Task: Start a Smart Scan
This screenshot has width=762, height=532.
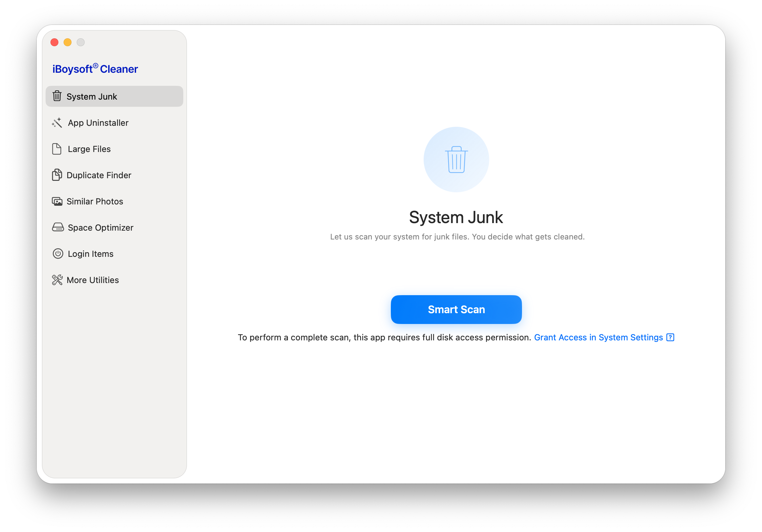Action: pyautogui.click(x=456, y=310)
